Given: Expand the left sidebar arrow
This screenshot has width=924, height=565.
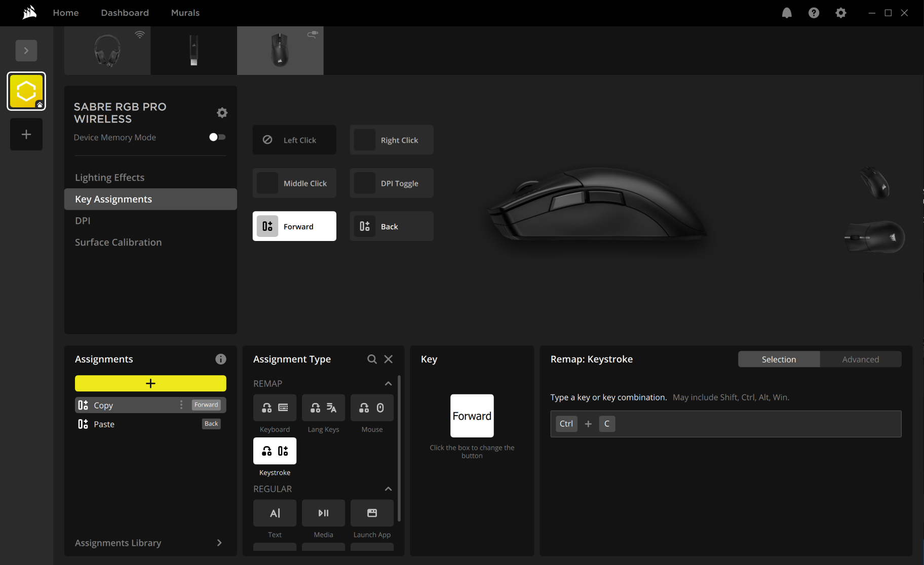Looking at the screenshot, I should coord(26,51).
